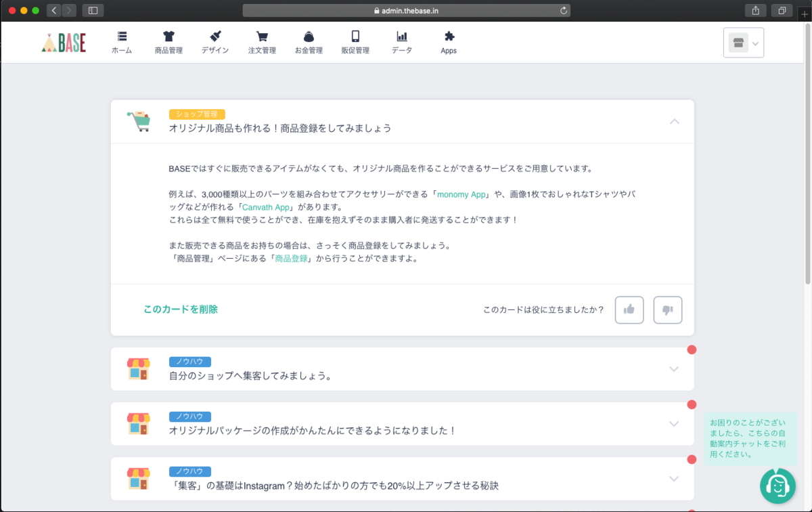812x512 pixels.
Task: Expand the 集客してみましょう card
Action: [673, 369]
